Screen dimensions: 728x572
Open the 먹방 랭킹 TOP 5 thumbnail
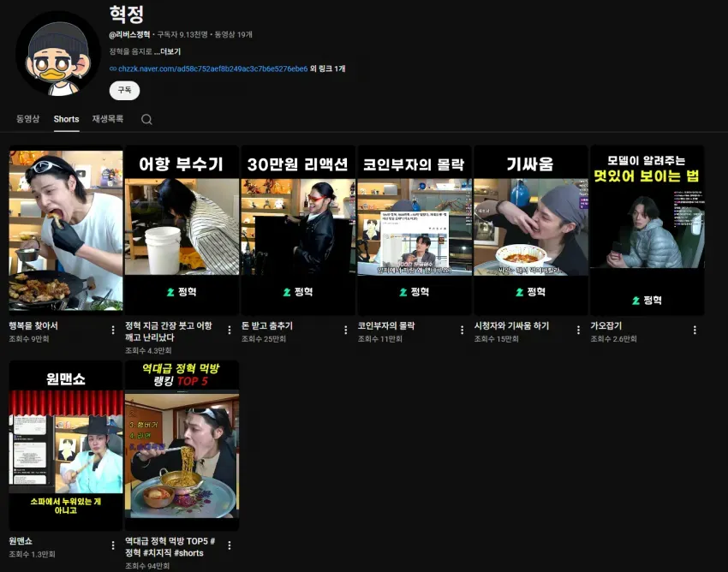coord(182,446)
